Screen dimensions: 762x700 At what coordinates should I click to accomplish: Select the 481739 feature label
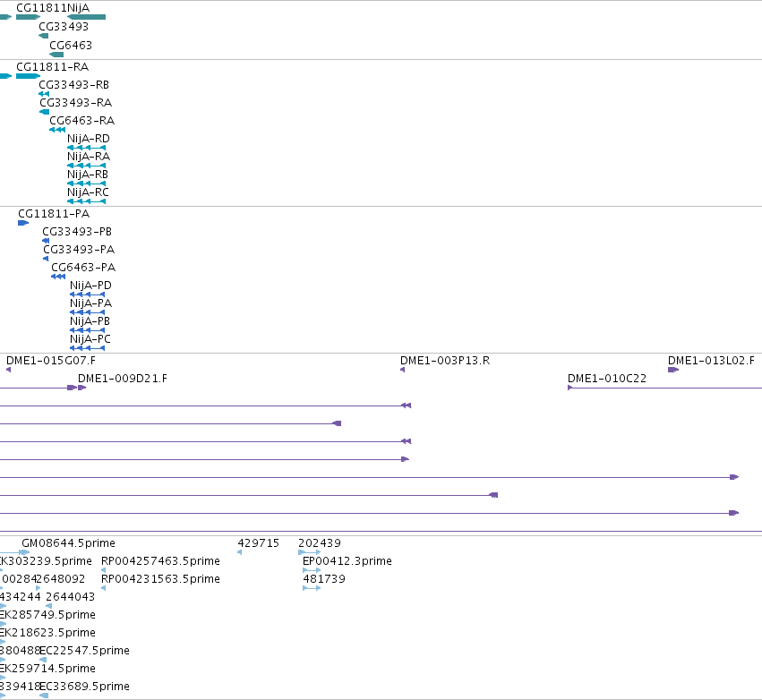point(324,579)
